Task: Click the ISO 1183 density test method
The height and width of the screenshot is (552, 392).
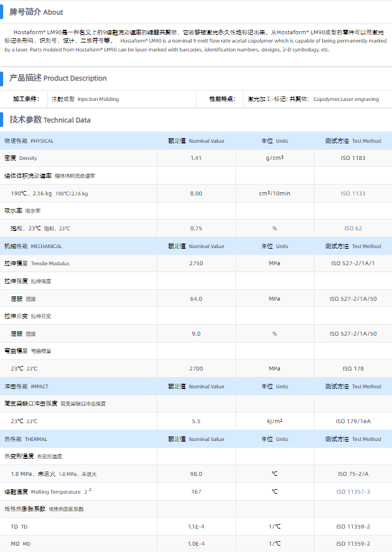Action: (x=353, y=158)
